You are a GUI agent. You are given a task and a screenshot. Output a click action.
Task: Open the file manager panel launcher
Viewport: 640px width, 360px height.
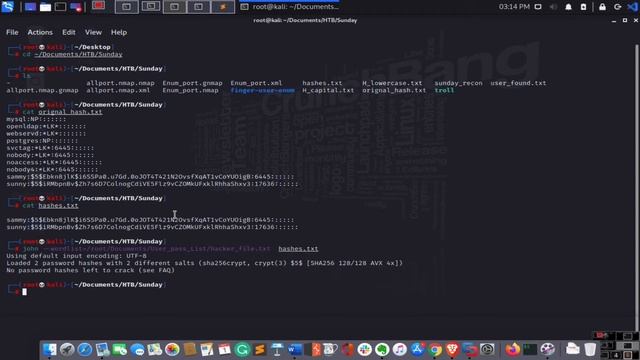[45, 7]
